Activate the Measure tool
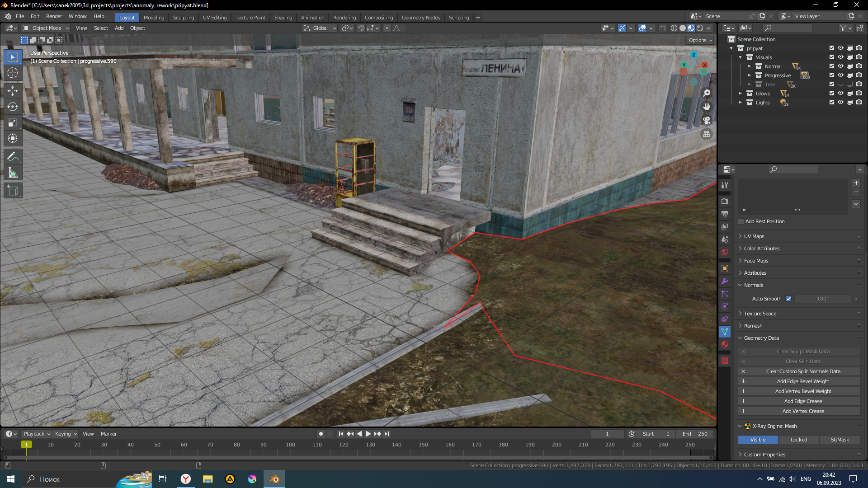The width and height of the screenshot is (868, 488). tap(13, 173)
